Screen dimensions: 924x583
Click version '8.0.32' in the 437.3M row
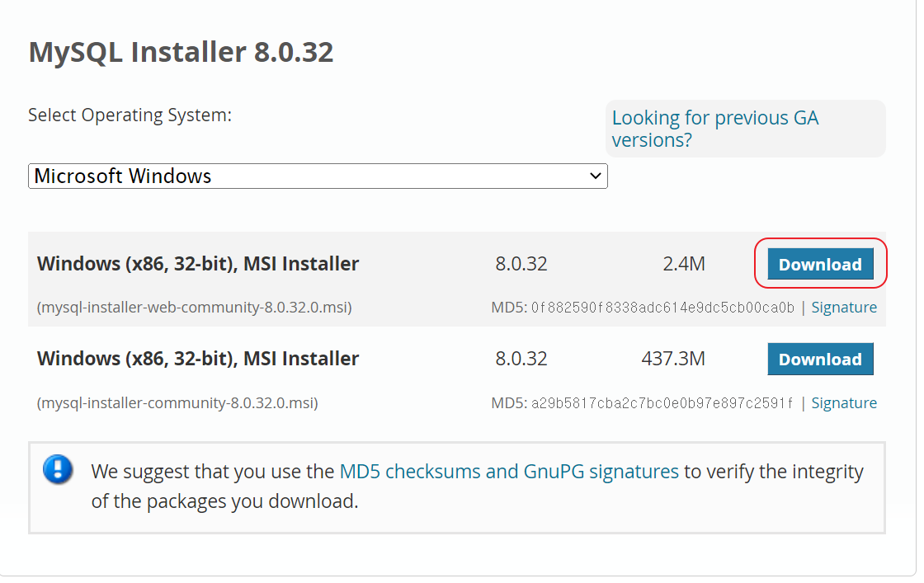coord(521,359)
